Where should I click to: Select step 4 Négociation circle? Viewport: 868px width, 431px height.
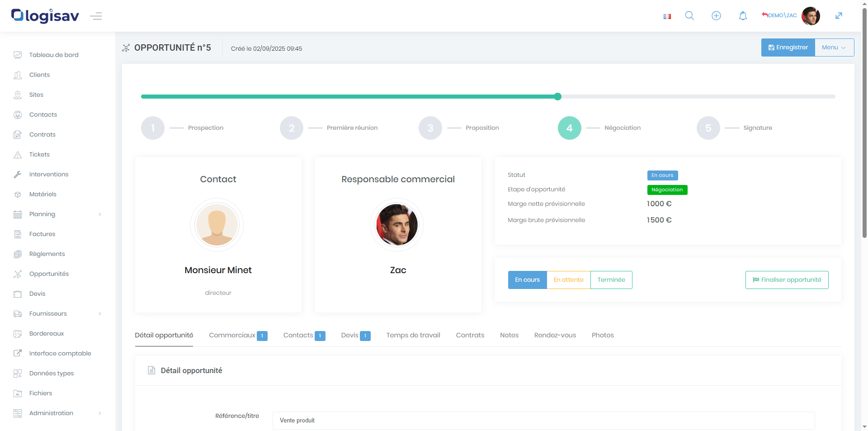(x=570, y=128)
